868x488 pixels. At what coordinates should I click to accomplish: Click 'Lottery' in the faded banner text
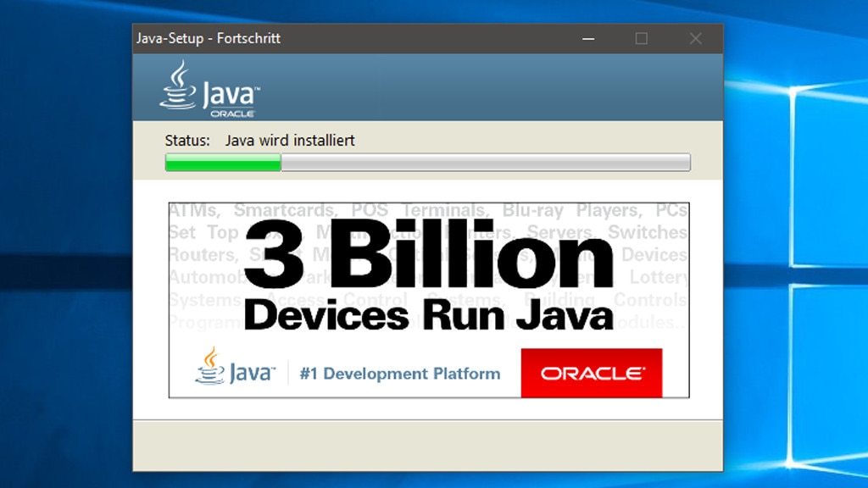[x=659, y=277]
